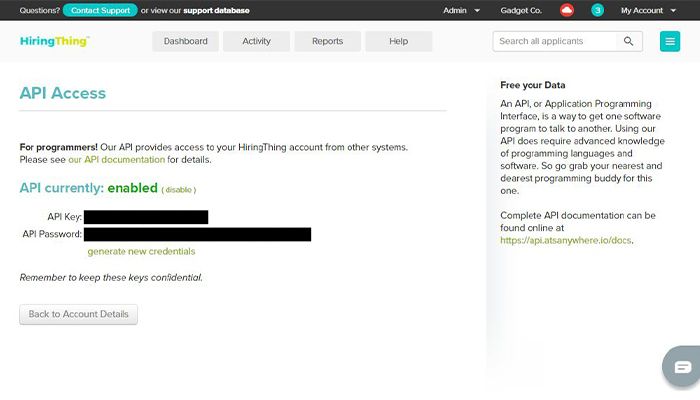Open the teal hamburger menu button
This screenshot has width=700, height=400.
click(670, 41)
